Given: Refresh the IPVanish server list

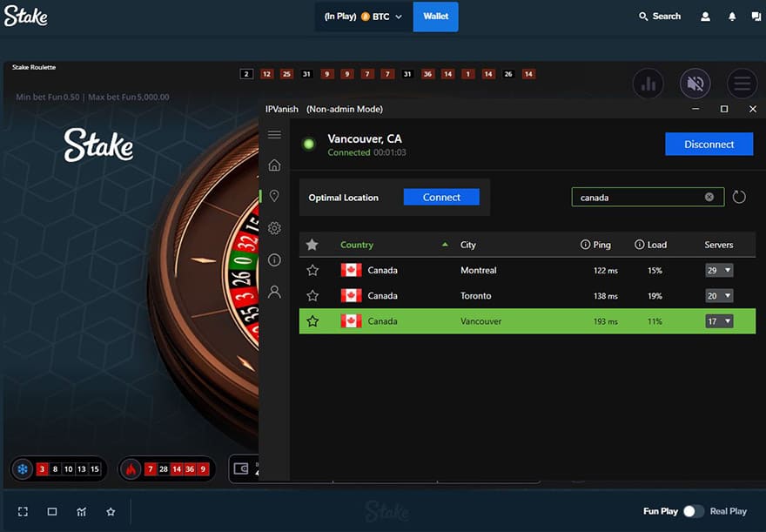Looking at the screenshot, I should coord(739,197).
